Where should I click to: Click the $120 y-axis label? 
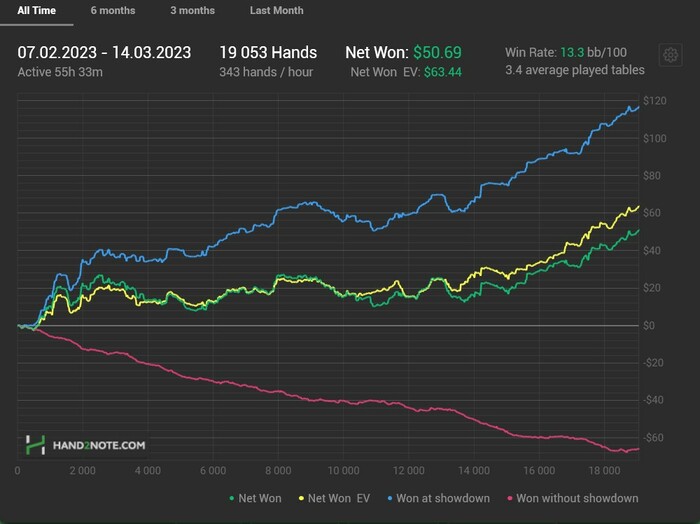pyautogui.click(x=655, y=101)
